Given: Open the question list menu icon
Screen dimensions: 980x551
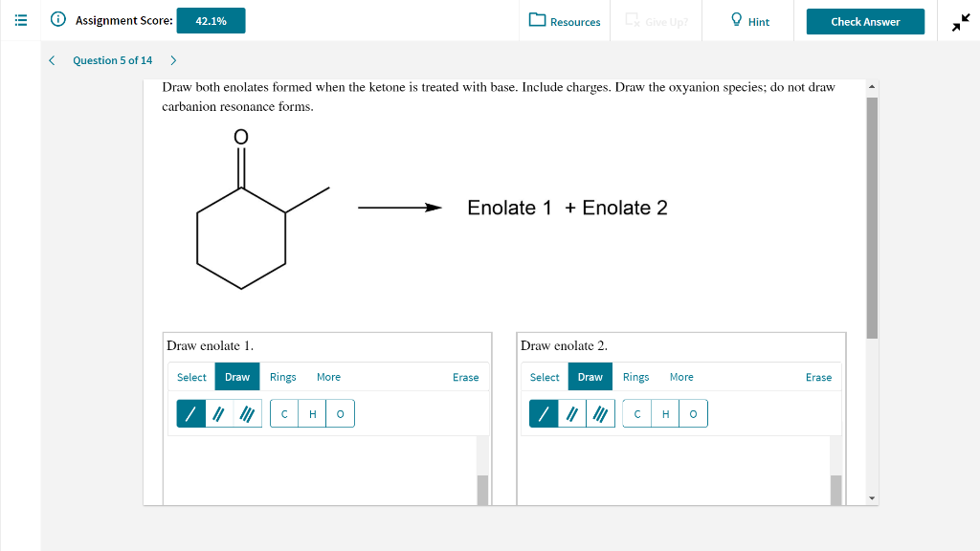Looking at the screenshot, I should pos(21,21).
